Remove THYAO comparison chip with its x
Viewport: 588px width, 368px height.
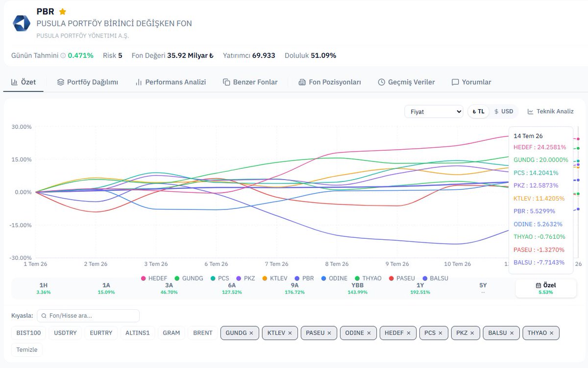click(x=551, y=333)
